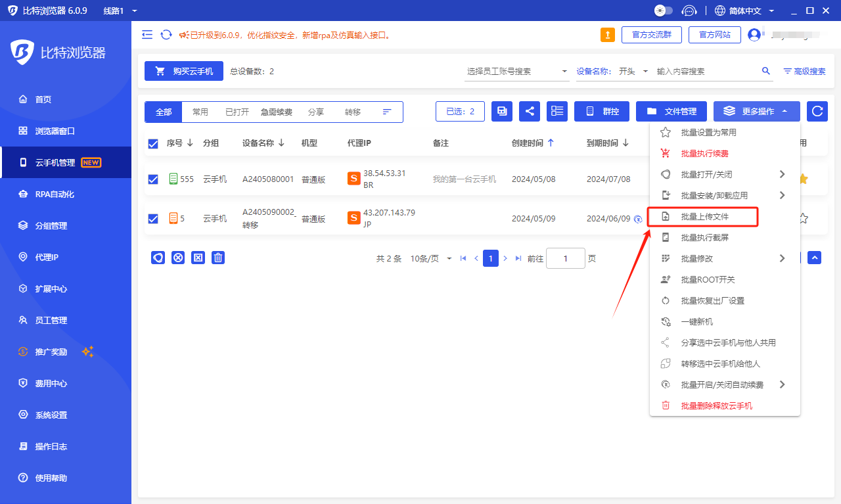Select the 分享 tab
Viewport: 841px width, 504px height.
(316, 112)
